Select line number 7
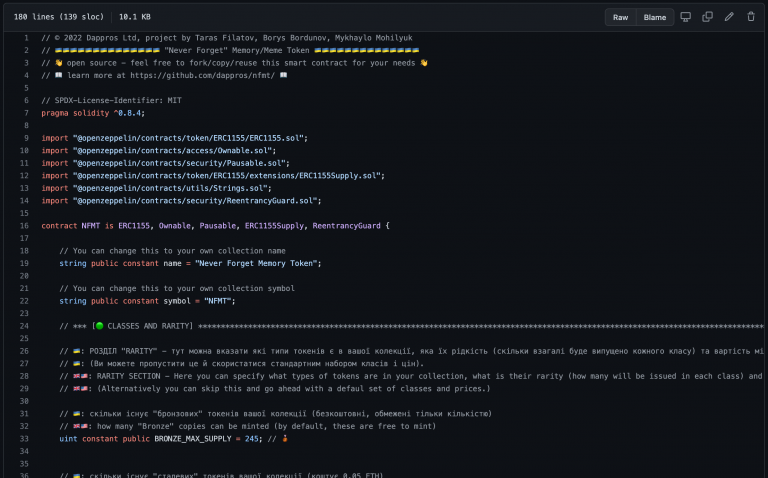 pyautogui.click(x=26, y=113)
